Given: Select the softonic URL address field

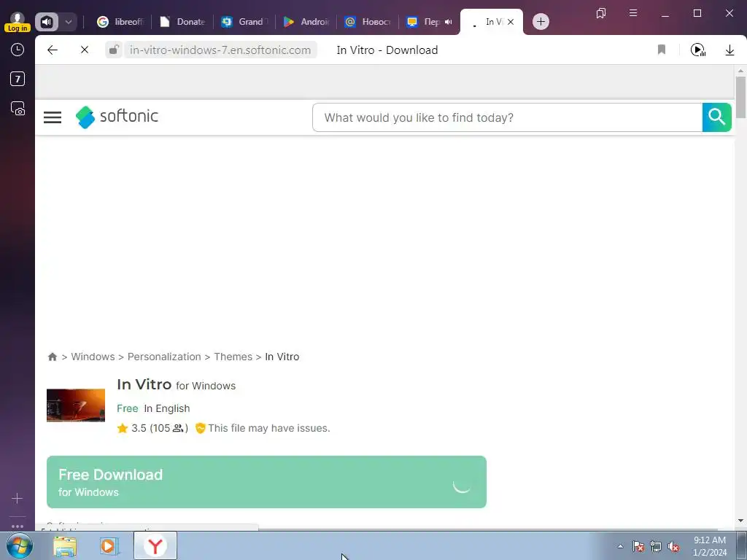Looking at the screenshot, I should (220, 50).
